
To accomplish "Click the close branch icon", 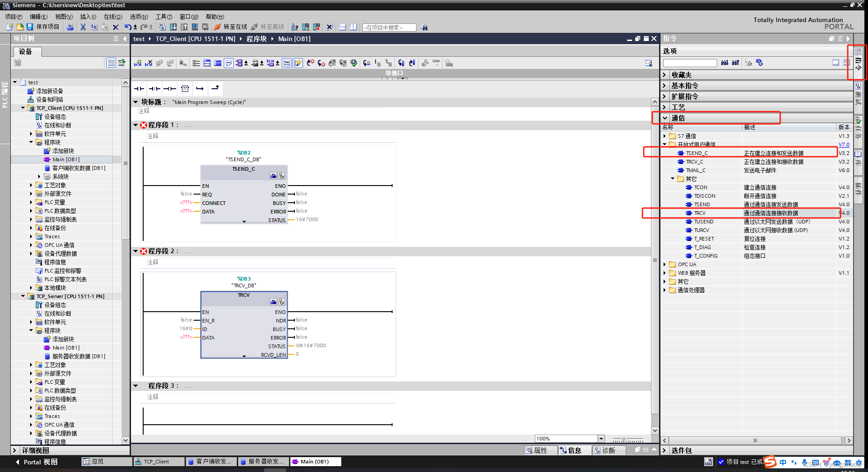I will point(216,89).
